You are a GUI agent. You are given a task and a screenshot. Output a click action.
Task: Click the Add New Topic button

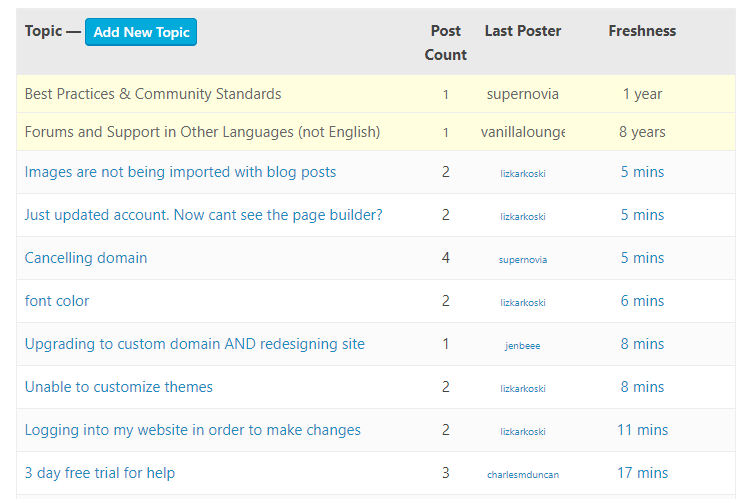pos(141,32)
